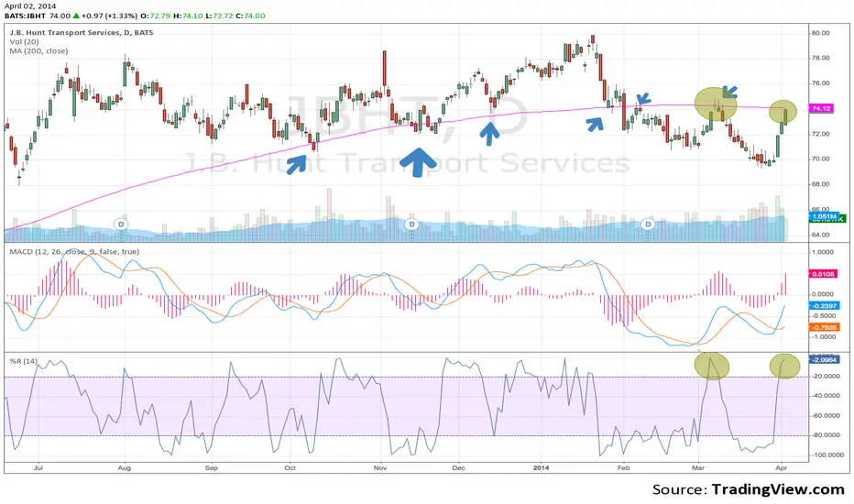Image resolution: width=854 pixels, height=504 pixels.
Task: Select the "J.B. Hunt Transport Services, D, BATS" chart title
Action: tap(82, 33)
